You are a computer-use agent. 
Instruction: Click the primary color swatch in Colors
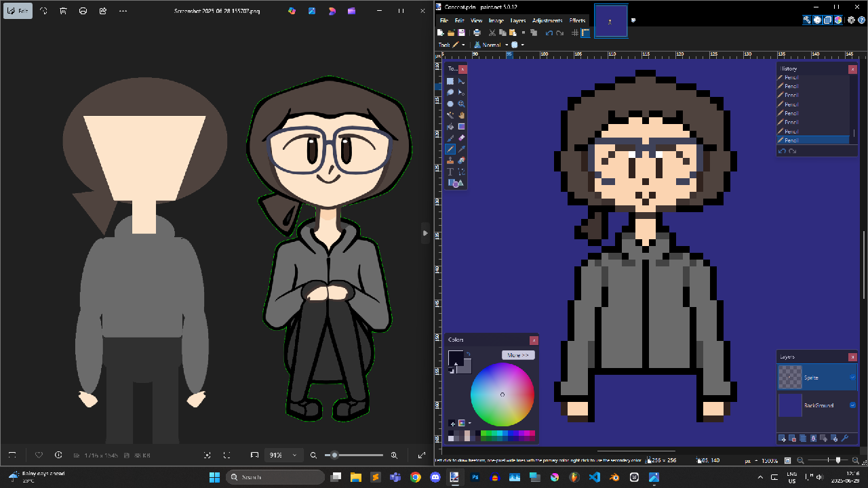click(456, 358)
